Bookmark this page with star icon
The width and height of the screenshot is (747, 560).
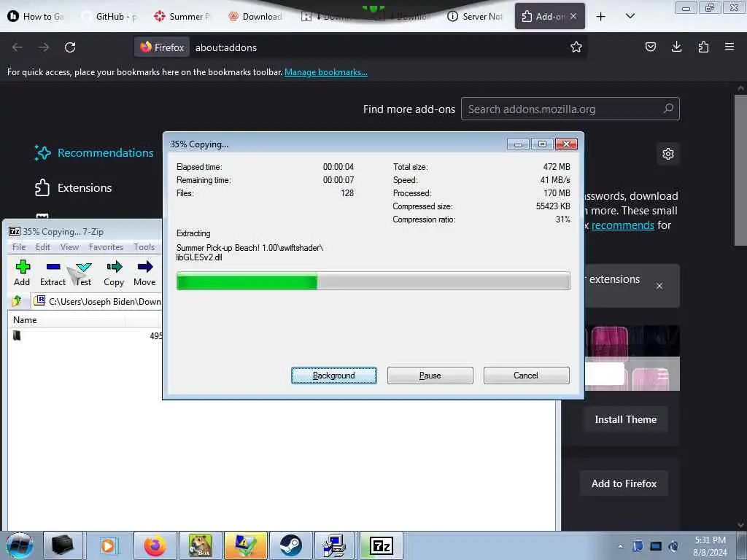[x=576, y=47]
